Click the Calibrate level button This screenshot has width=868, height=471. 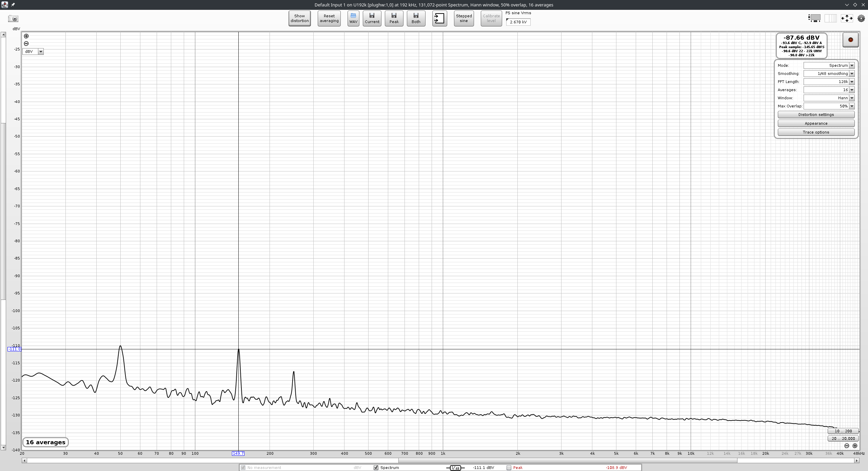(x=491, y=18)
